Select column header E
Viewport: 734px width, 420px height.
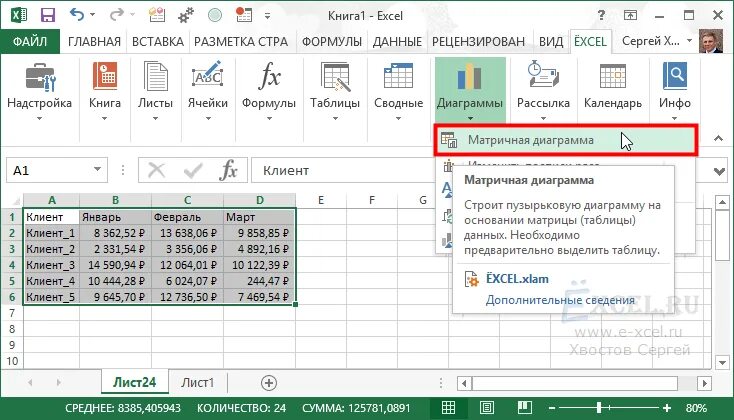coord(321,200)
